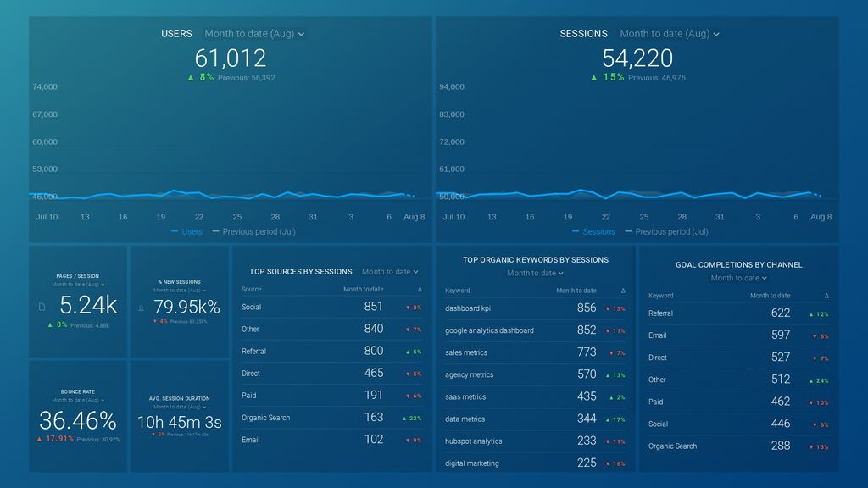Image resolution: width=868 pixels, height=488 pixels.
Task: Open Pages / Session date range dropdown
Action: tap(77, 285)
